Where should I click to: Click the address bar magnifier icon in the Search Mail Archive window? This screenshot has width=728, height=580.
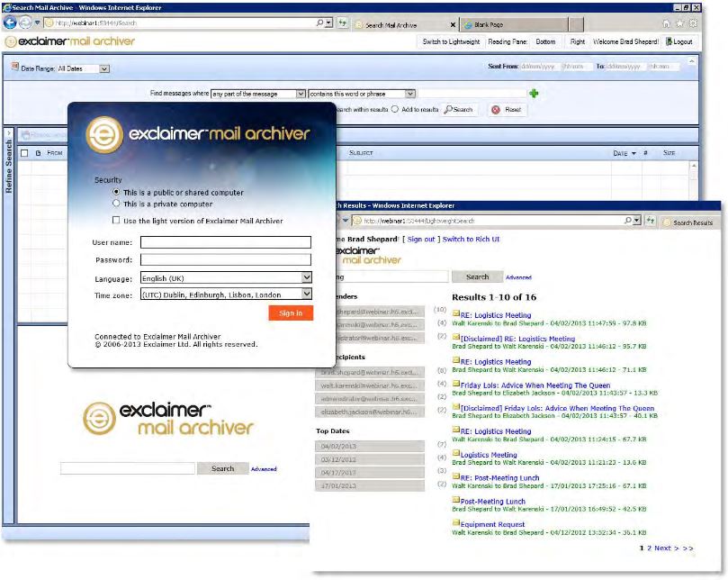click(319, 23)
